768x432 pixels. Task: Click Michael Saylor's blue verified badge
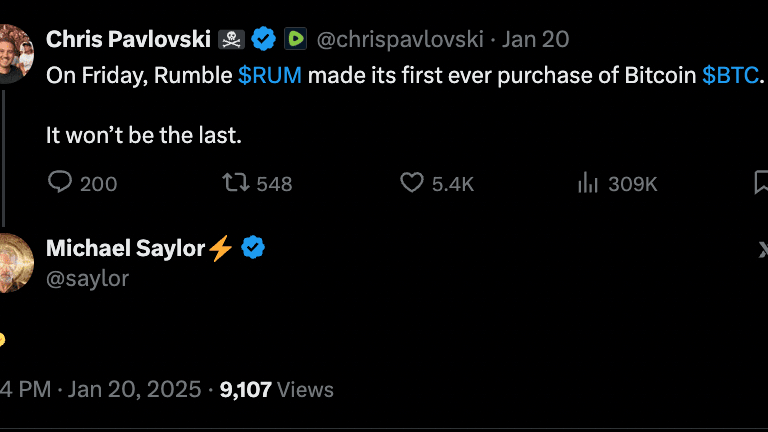coord(255,248)
